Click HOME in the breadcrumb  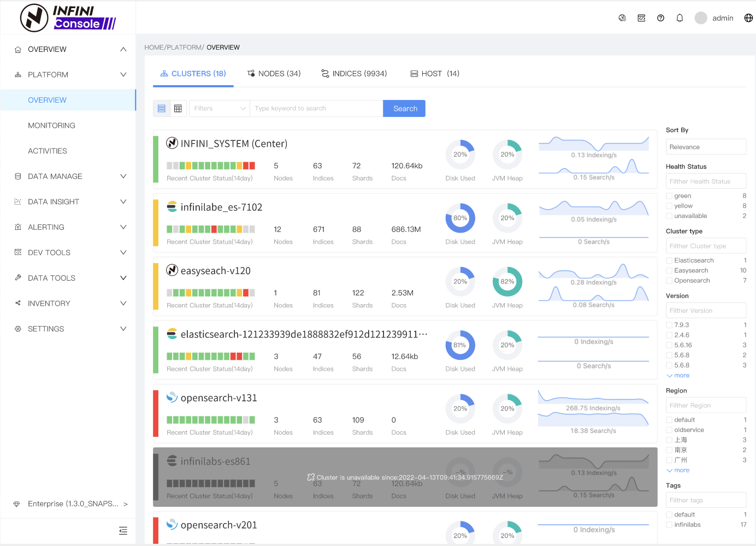point(154,48)
